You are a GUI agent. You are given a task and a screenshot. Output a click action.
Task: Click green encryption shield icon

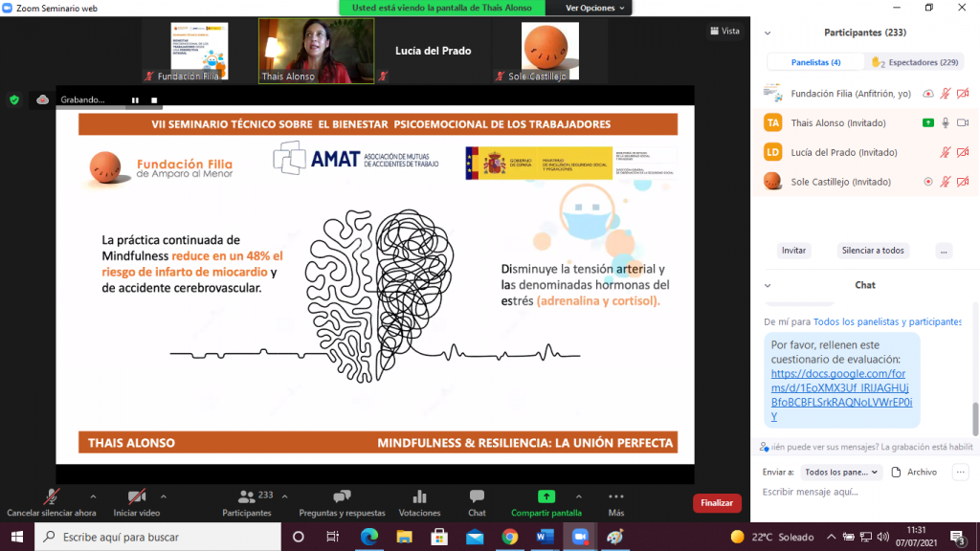coord(14,99)
